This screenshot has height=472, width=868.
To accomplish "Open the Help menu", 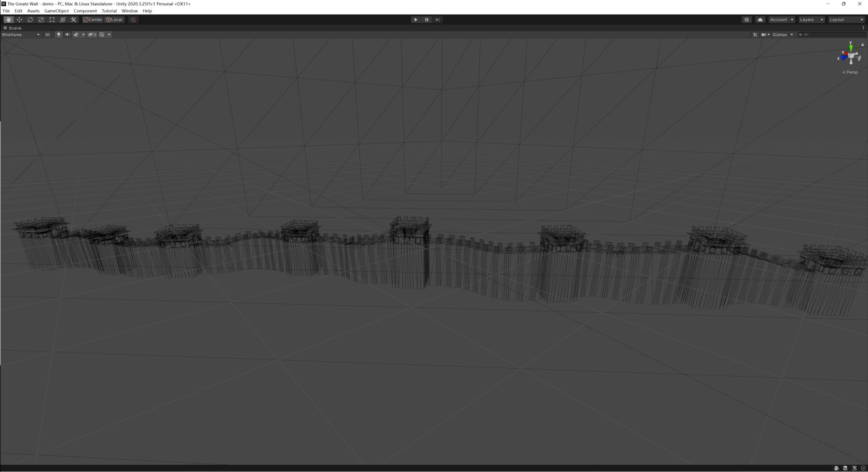I will pos(147,11).
